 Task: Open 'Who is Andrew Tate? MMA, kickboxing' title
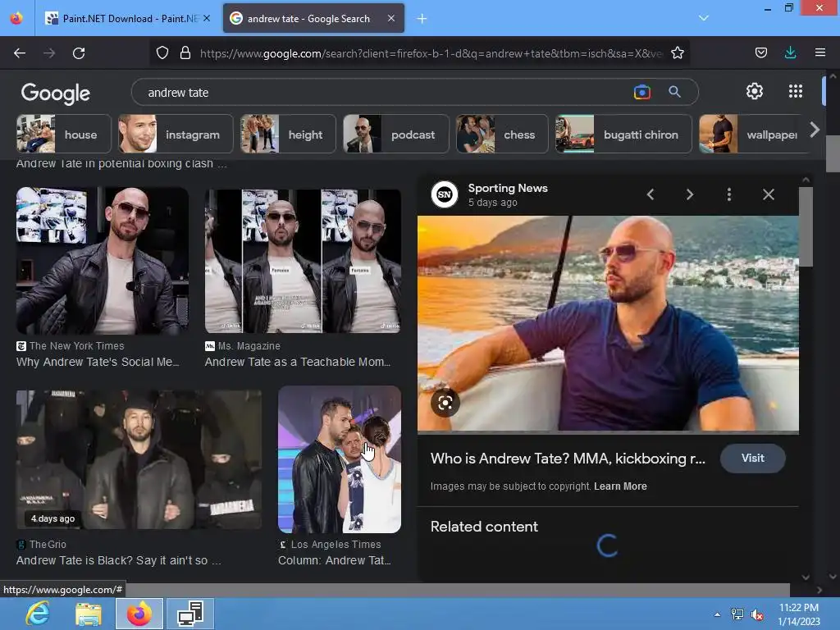(568, 459)
